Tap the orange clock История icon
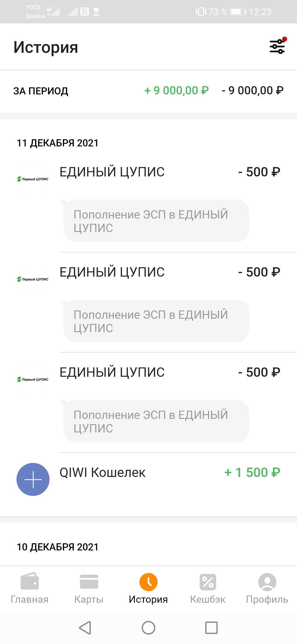Viewport: 297px width, 644px height. coord(148,582)
